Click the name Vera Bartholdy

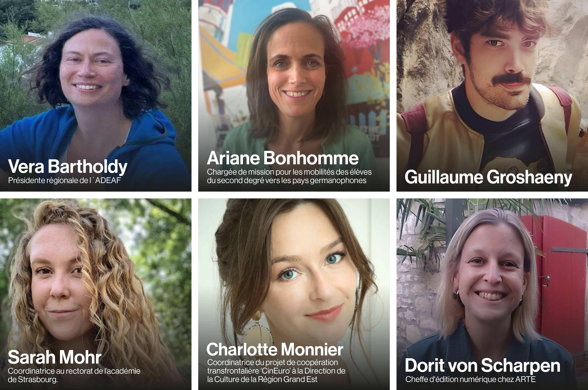click(x=68, y=167)
